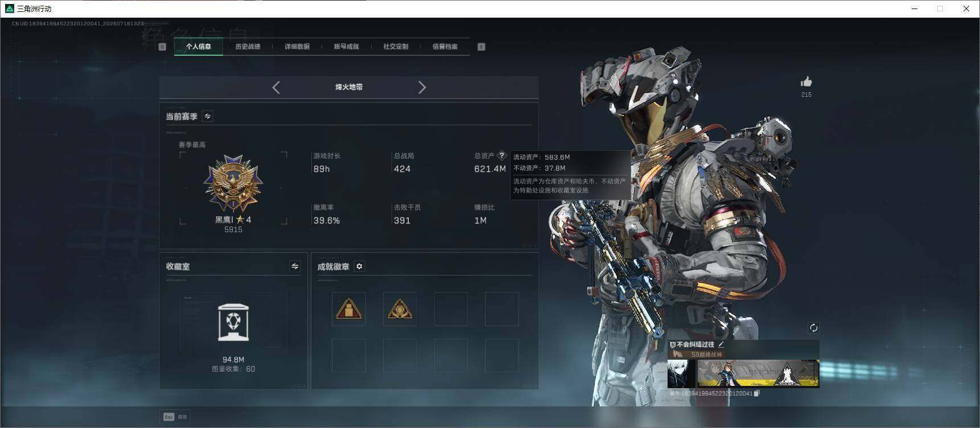Click the player avatar picture
This screenshot has height=428, width=980.
coord(681,373)
